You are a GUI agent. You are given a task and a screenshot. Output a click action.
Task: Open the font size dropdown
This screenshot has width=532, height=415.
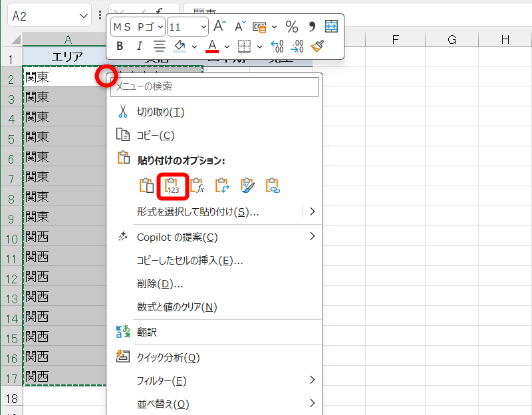pos(203,27)
